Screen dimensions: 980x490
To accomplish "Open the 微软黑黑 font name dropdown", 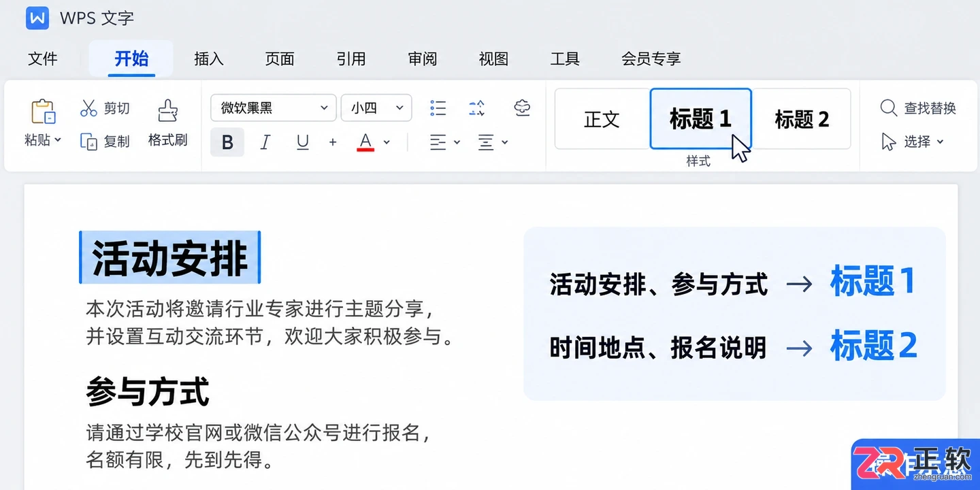I will point(274,108).
